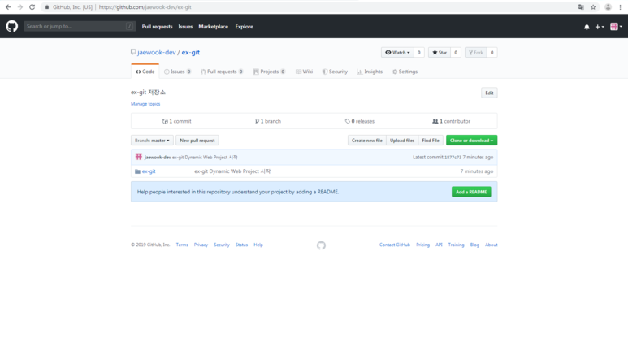
Task: Click Edit for repository description
Action: 489,93
